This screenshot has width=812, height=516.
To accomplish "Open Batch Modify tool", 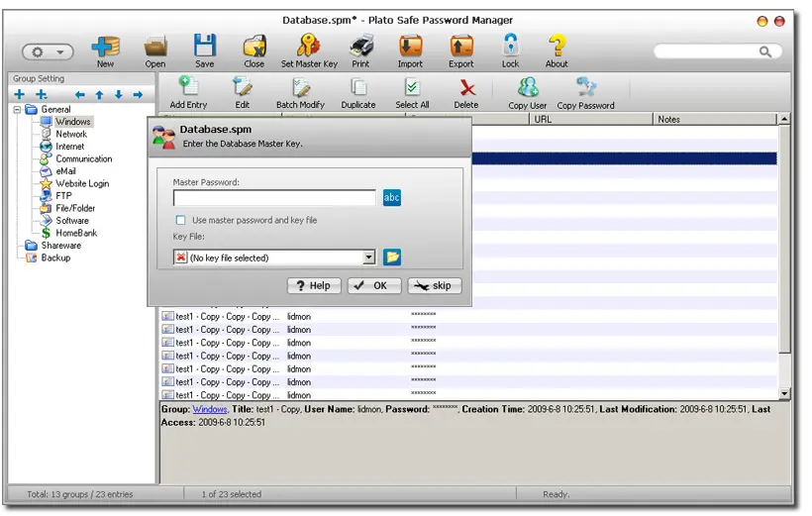I will point(300,92).
